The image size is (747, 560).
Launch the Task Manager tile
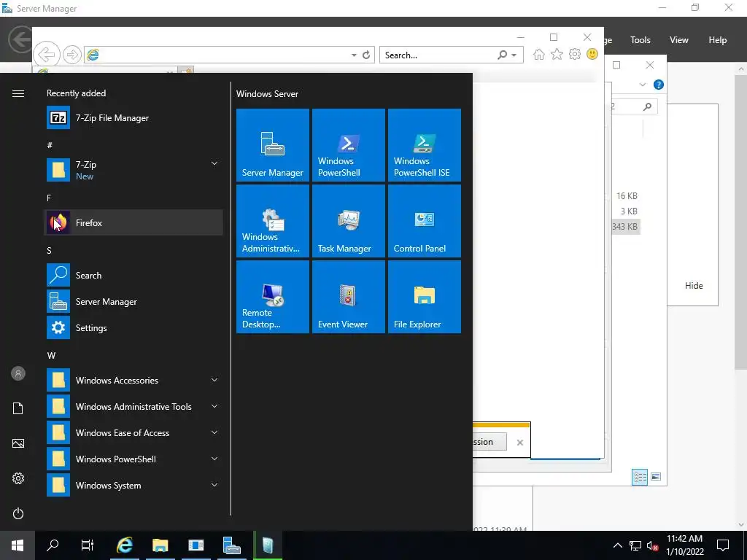[x=348, y=221]
